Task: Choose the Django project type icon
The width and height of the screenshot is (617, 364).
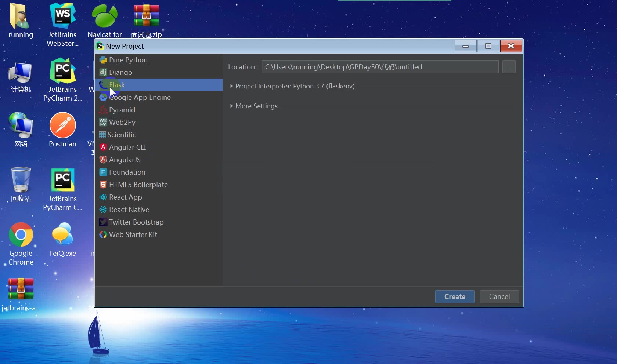Action: (103, 72)
